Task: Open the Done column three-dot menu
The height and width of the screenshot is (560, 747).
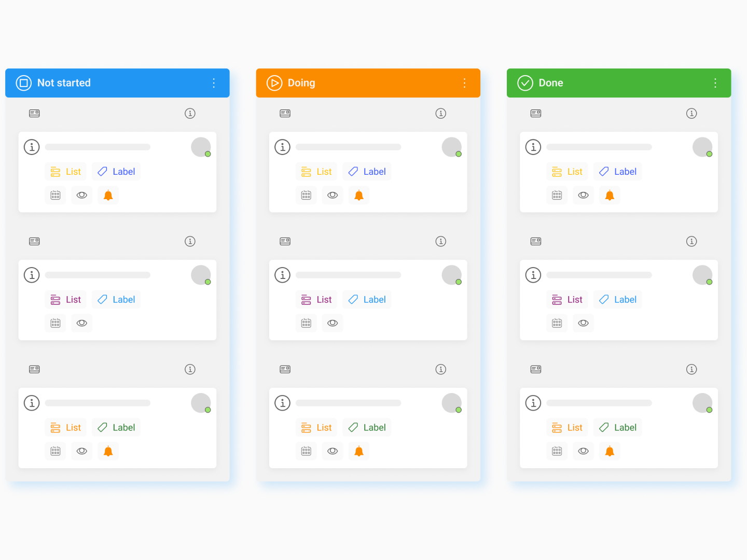Action: [715, 83]
